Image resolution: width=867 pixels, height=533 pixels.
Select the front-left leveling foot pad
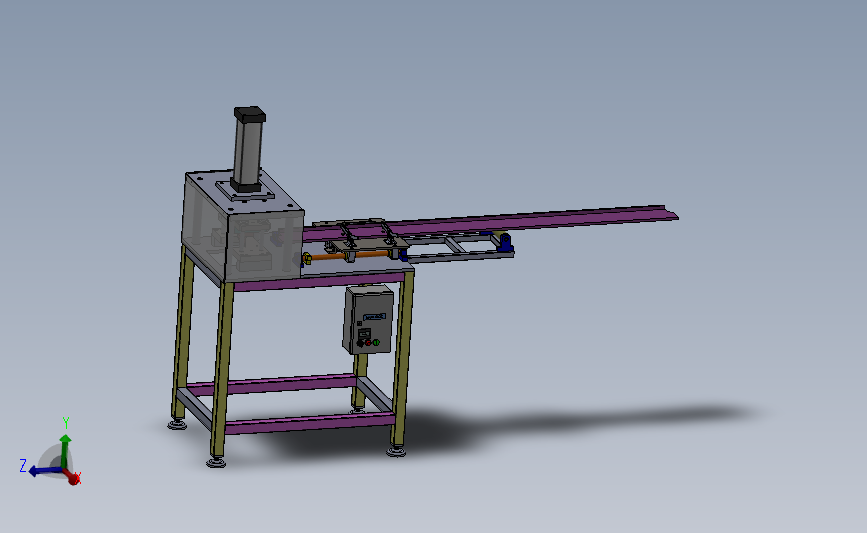(216, 462)
